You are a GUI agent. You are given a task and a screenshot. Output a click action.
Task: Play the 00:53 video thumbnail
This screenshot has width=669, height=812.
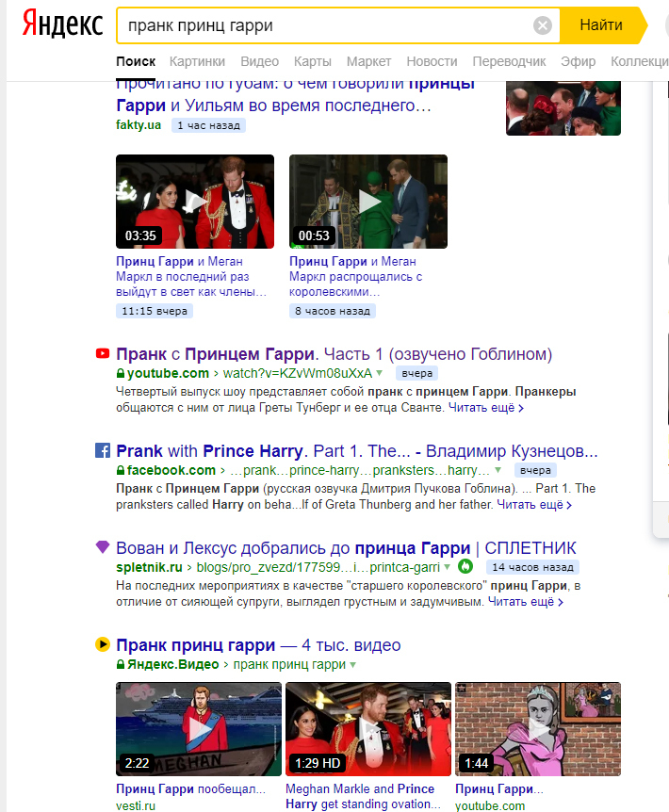coord(368,202)
